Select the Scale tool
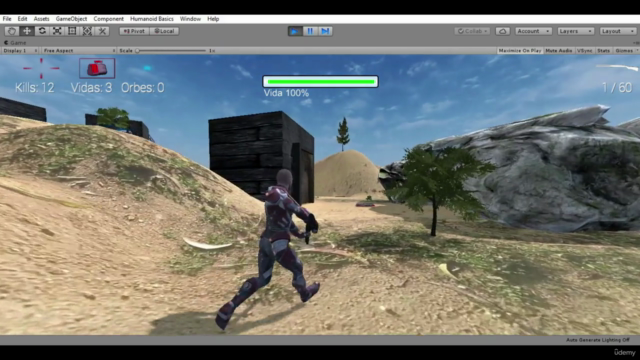Viewport: 640px width, 360px height. click(57, 31)
